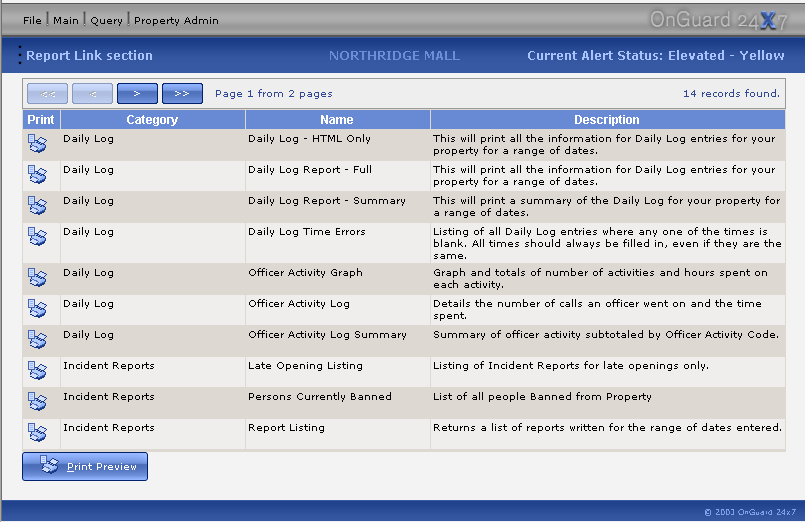Select 'Daily Log Time Errors' name
The height and width of the screenshot is (522, 805).
[x=306, y=231]
